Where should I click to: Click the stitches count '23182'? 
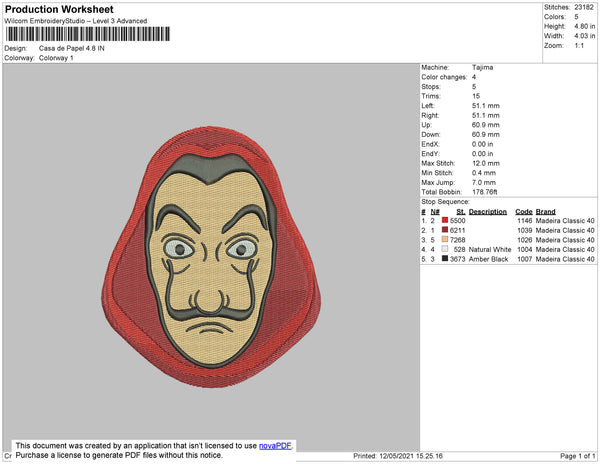click(584, 7)
